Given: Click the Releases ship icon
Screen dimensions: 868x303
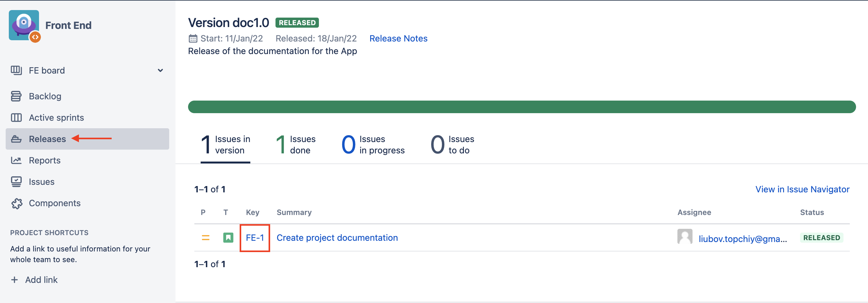Looking at the screenshot, I should 16,139.
